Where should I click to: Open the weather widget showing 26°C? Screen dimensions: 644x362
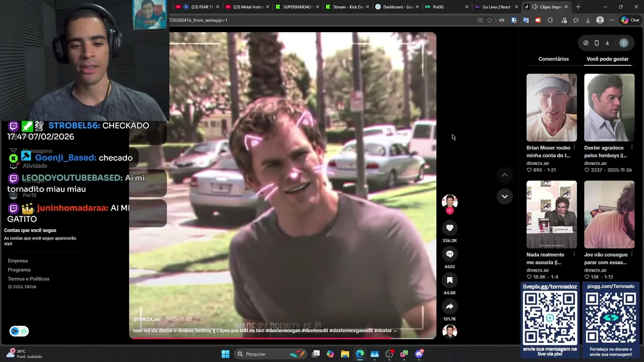pyautogui.click(x=24, y=354)
